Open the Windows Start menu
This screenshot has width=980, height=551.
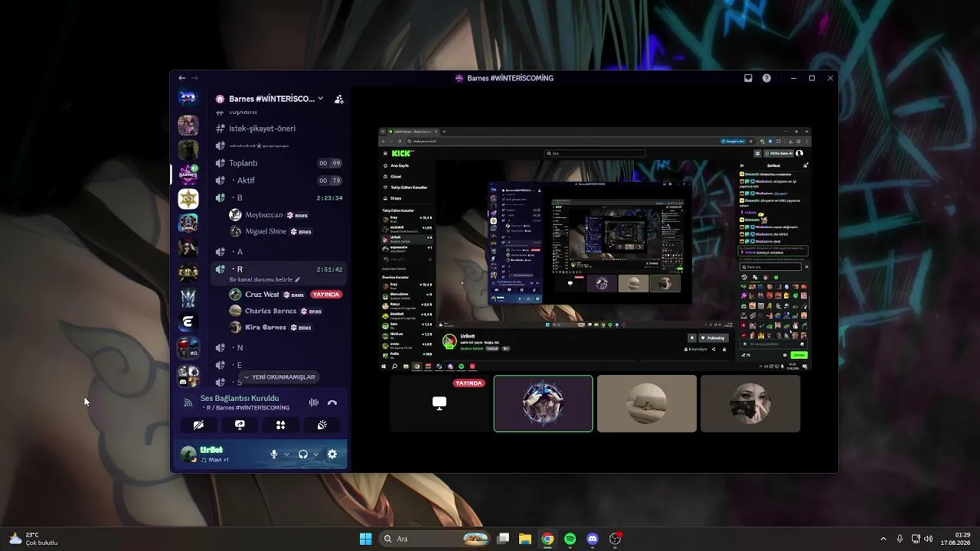[366, 539]
